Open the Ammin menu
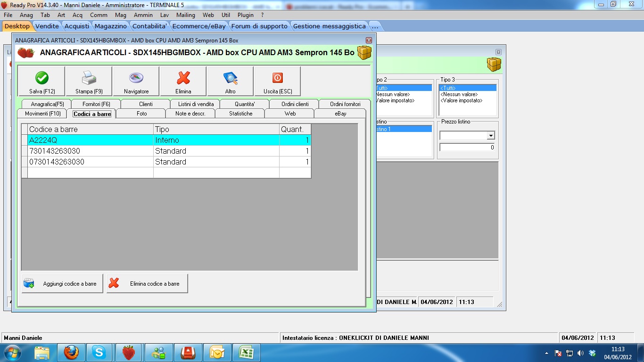The image size is (644, 362). pyautogui.click(x=143, y=15)
